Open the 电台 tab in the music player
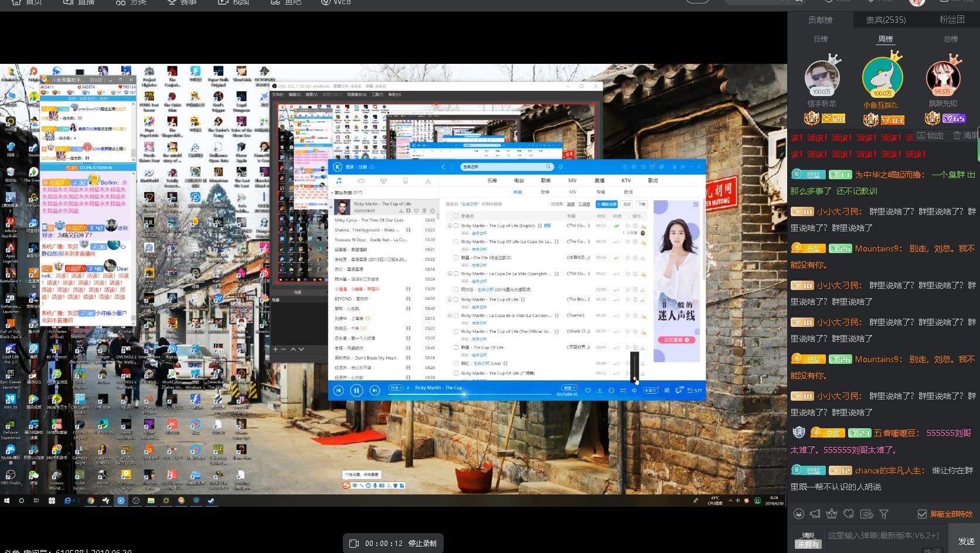The width and height of the screenshot is (980, 553). pos(519,180)
